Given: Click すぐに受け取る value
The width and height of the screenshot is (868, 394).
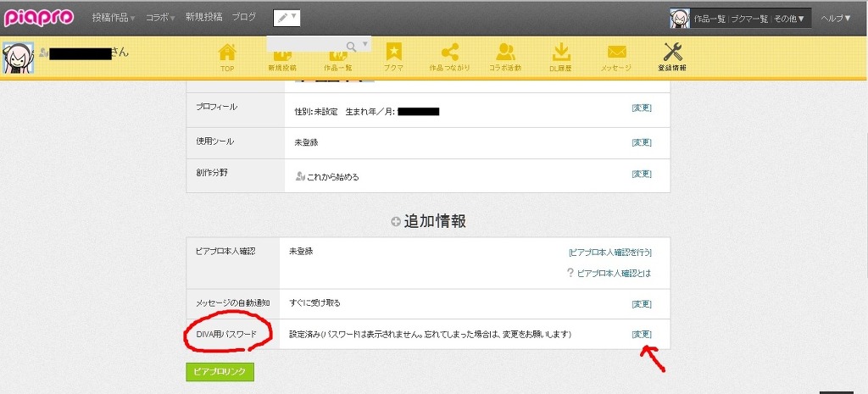Looking at the screenshot, I should (314, 303).
